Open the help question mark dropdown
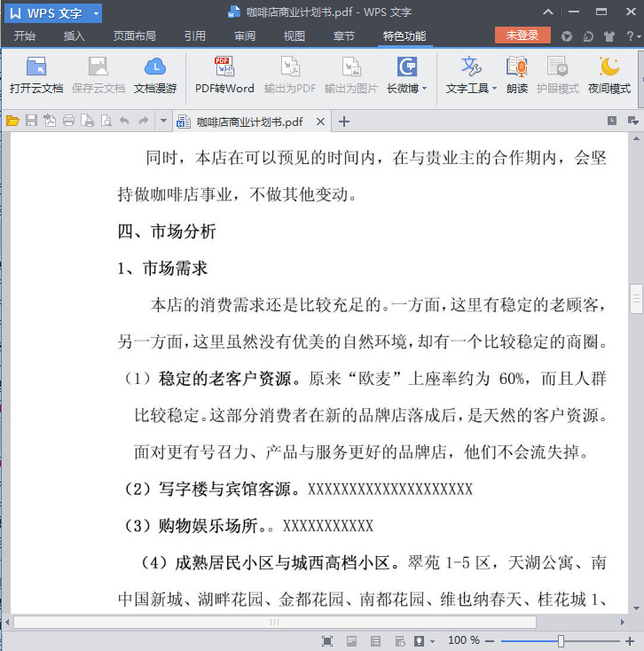The height and width of the screenshot is (651, 644). point(633,36)
